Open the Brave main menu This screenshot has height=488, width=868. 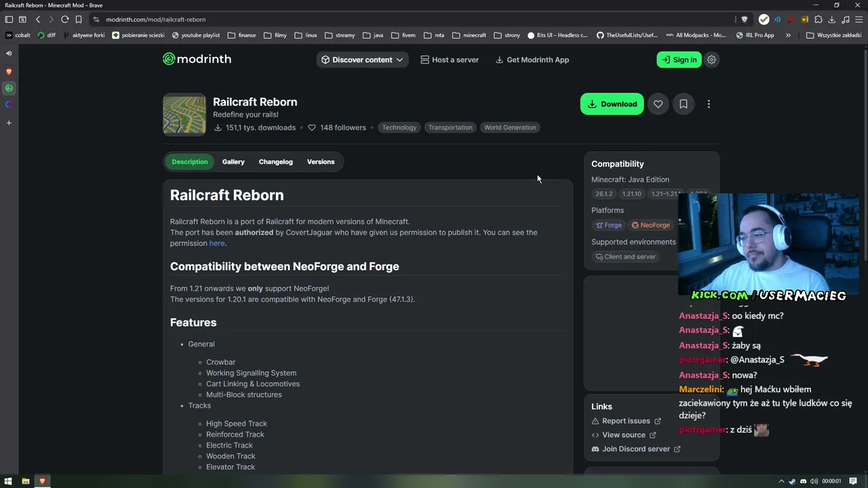(x=859, y=20)
